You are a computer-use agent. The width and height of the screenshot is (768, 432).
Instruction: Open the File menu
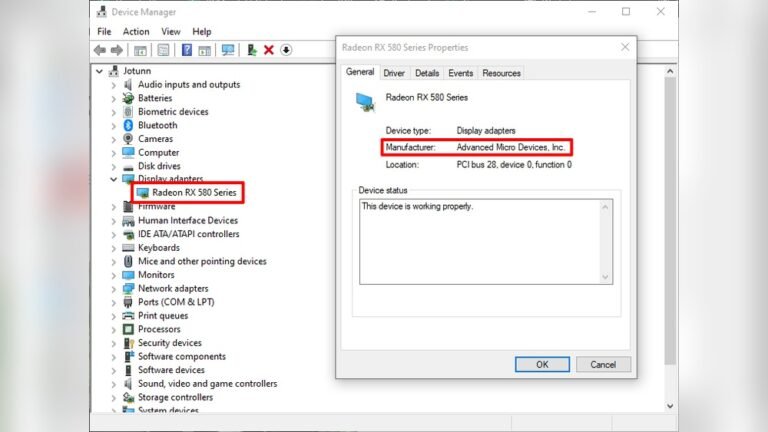click(104, 32)
